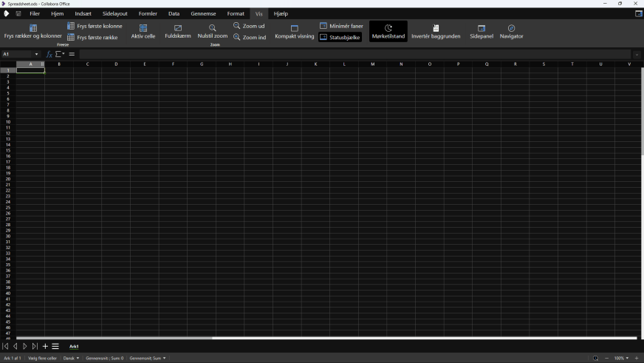This screenshot has width=644, height=363.
Task: Open the Hjælp tab
Action: [281, 13]
